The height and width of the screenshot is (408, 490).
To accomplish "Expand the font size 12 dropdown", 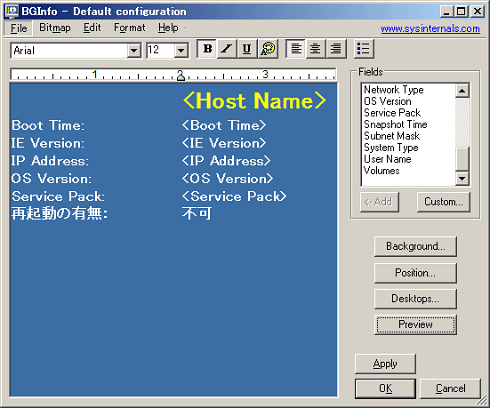I will 181,51.
